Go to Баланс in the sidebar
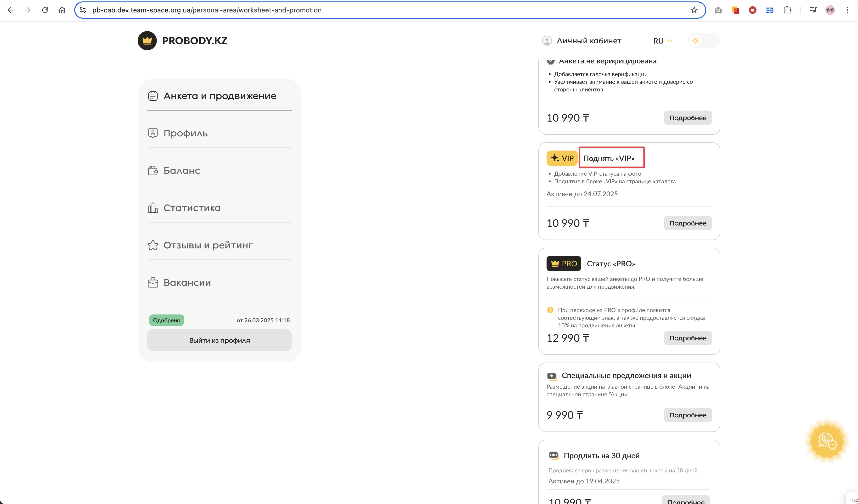This screenshot has height=504, width=858. point(181,170)
